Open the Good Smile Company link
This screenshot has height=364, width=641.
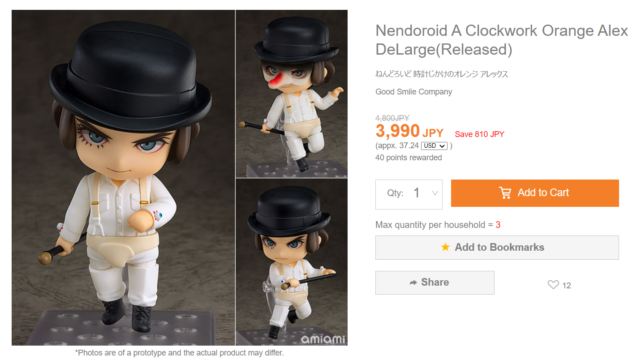click(x=413, y=92)
